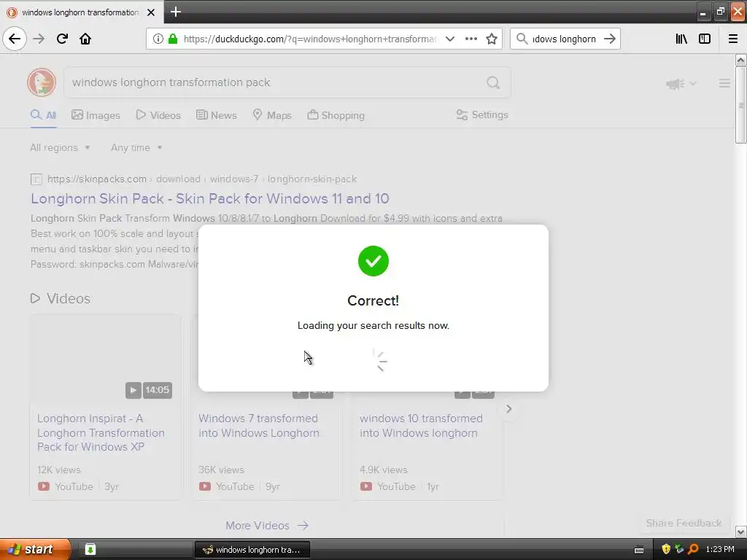This screenshot has height=560, width=747.
Task: Click the browser search box magnifier icon
Action: click(522, 39)
